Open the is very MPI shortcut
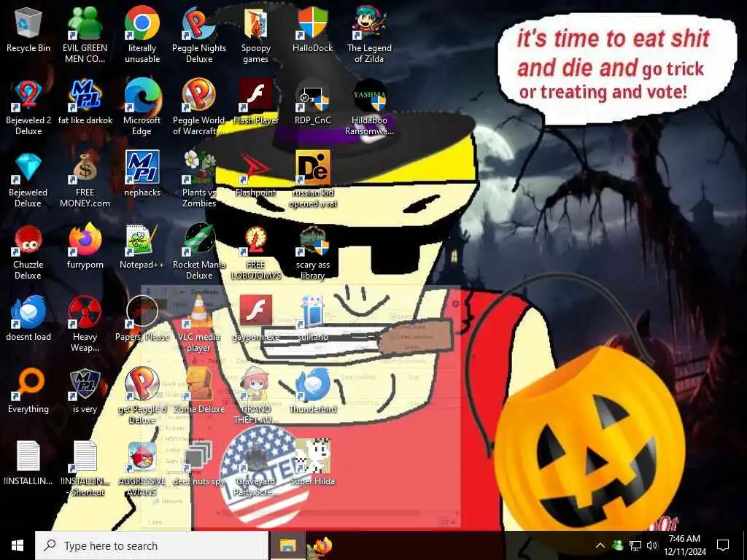 coord(85,392)
